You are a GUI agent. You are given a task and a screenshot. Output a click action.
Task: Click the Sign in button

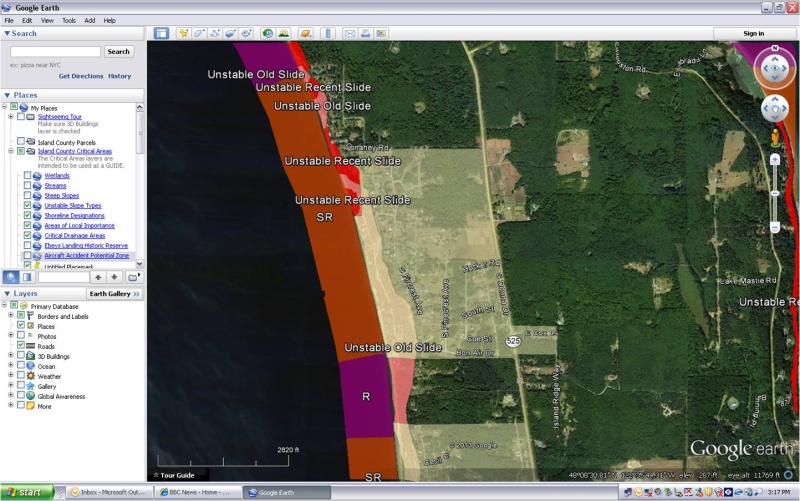[754, 34]
